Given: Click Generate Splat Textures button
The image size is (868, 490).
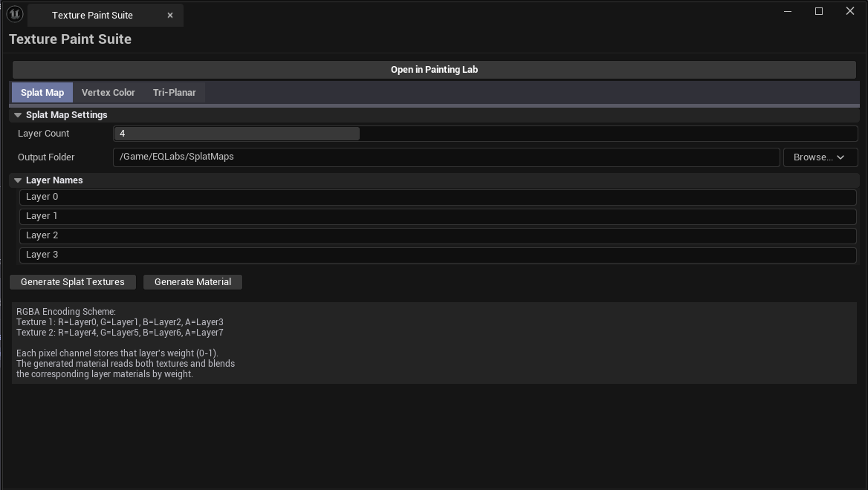Looking at the screenshot, I should 73,282.
